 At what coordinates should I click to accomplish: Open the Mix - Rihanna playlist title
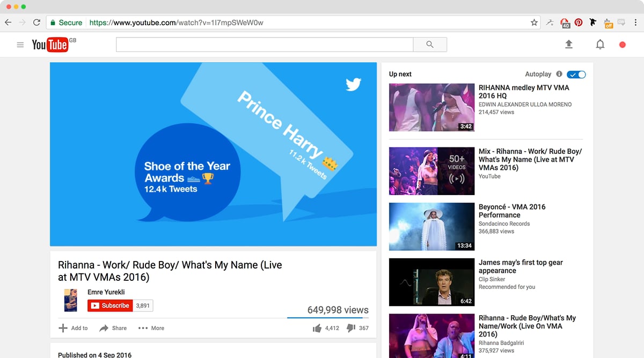click(x=530, y=159)
